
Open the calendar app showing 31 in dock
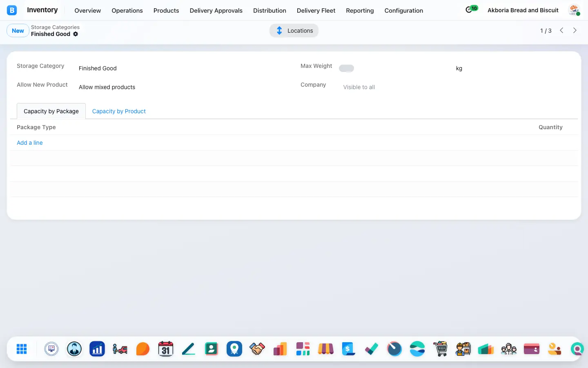[x=166, y=349]
